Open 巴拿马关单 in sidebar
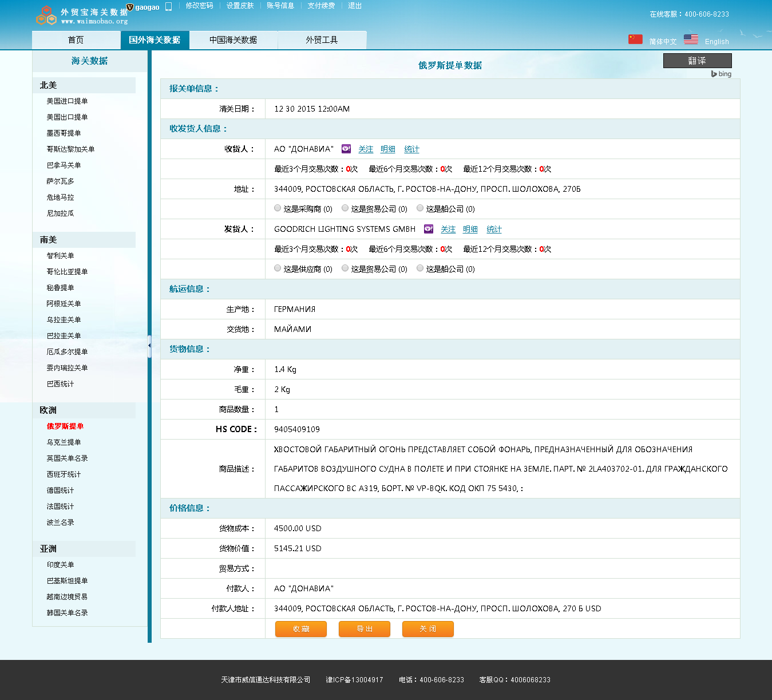The width and height of the screenshot is (772, 700). [x=64, y=165]
